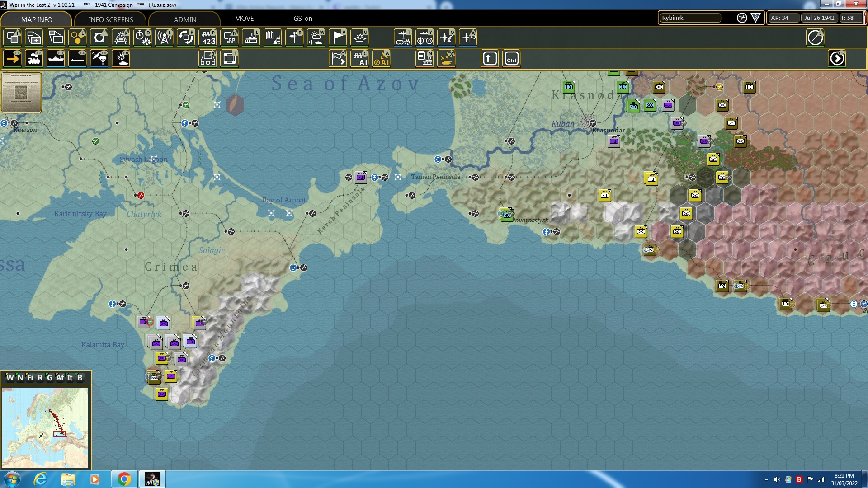Select Air execution tank-bombing icon (F11)
Viewport: 868px width, 488px height.
pos(121,59)
